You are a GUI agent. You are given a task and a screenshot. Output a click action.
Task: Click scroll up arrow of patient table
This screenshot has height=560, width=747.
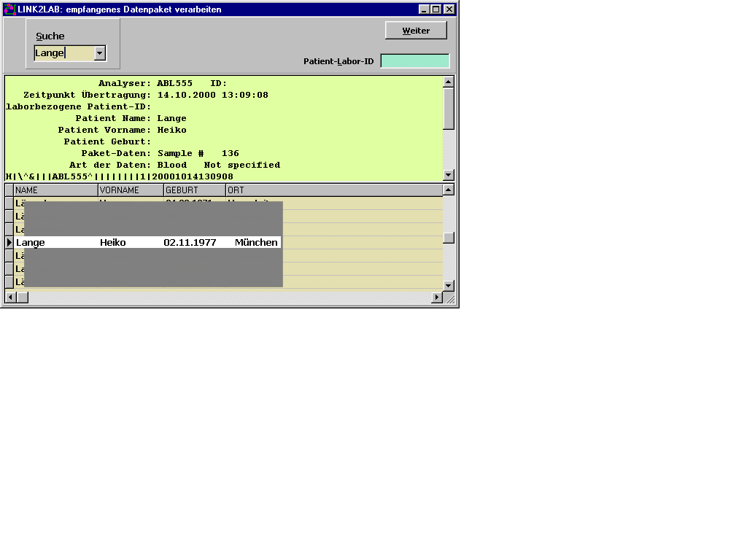coord(449,190)
